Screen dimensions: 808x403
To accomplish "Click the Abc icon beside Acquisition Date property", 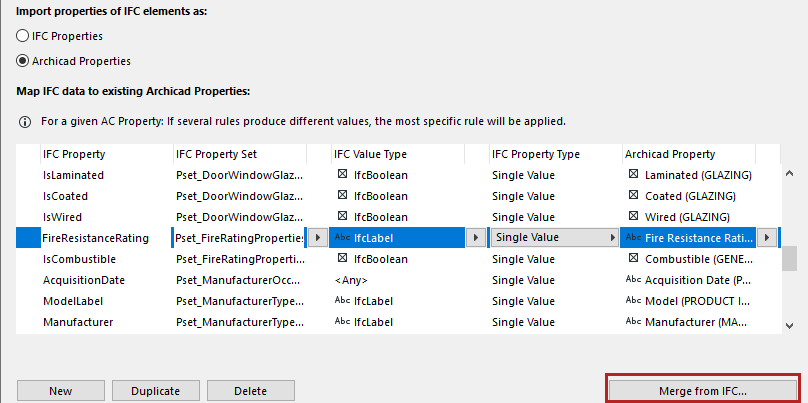I will tap(633, 280).
